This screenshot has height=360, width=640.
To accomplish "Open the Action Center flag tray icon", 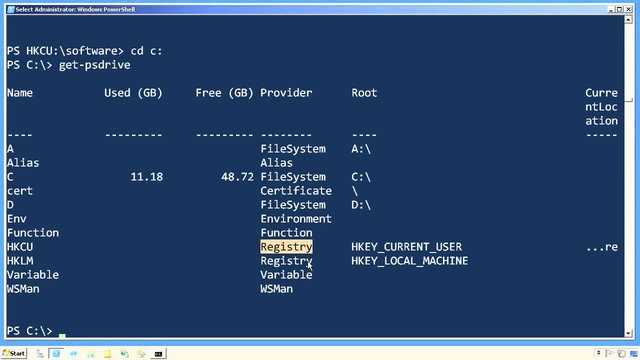I will tap(609, 354).
